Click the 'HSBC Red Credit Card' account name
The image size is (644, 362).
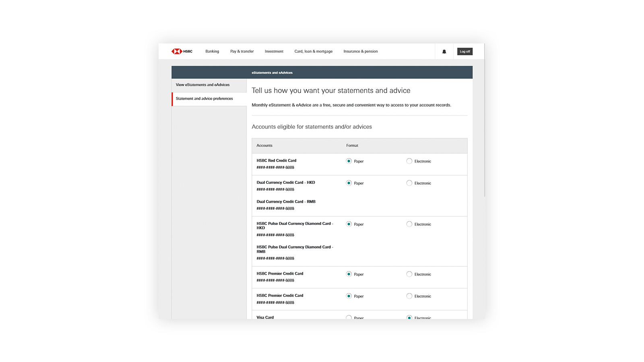coord(277,160)
